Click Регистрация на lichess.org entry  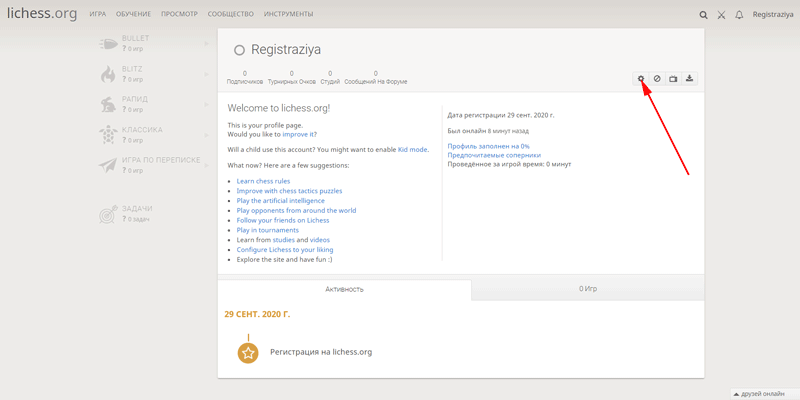click(321, 352)
